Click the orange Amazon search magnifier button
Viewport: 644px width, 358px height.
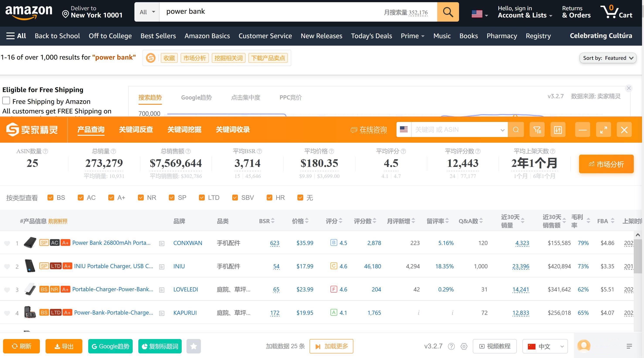pos(448,12)
